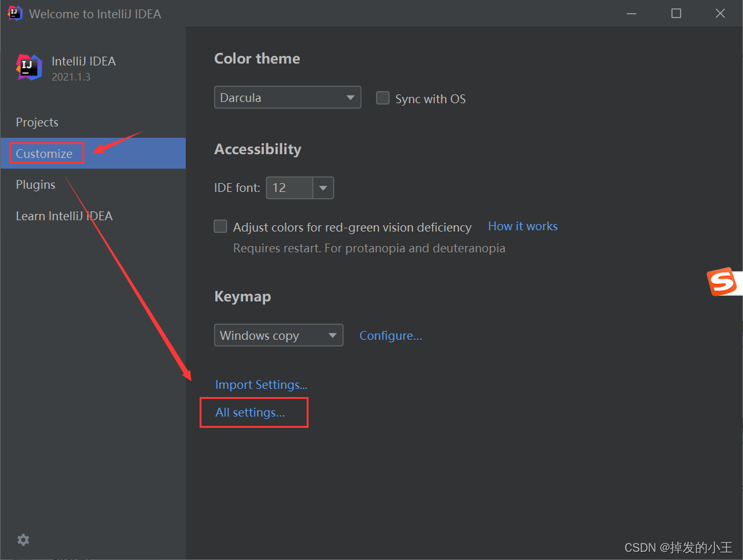Image resolution: width=743 pixels, height=560 pixels.
Task: Open the Windows copy keymap dropdown
Action: coord(278,335)
